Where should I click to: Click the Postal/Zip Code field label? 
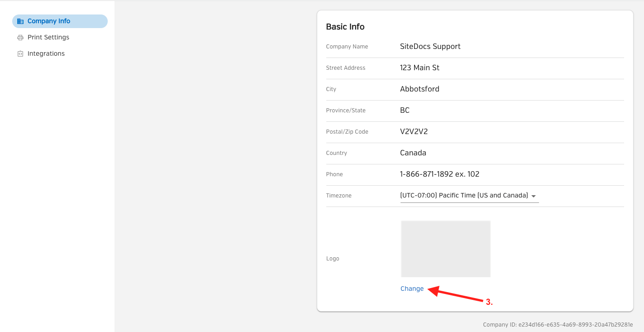(347, 132)
